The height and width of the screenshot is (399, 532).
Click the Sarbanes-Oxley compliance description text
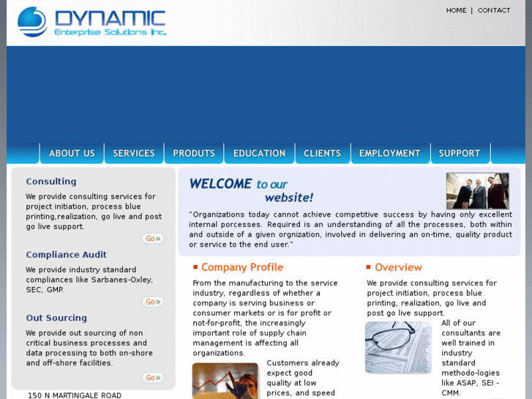[89, 280]
